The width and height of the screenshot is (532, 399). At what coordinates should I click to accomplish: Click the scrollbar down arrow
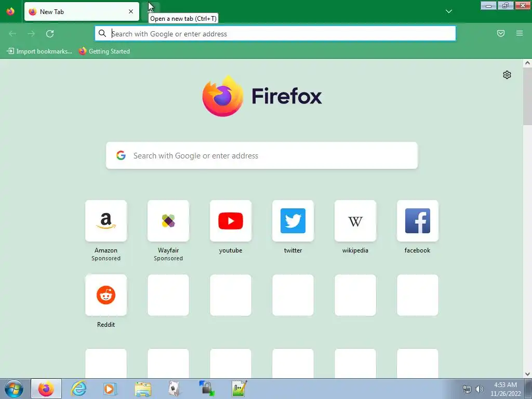[x=527, y=374]
